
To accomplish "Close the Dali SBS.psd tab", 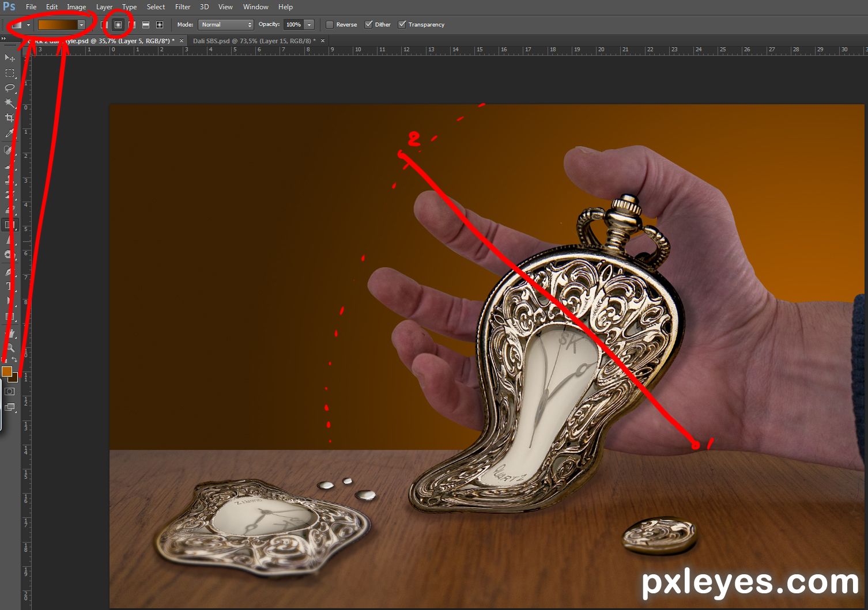I will tap(323, 41).
